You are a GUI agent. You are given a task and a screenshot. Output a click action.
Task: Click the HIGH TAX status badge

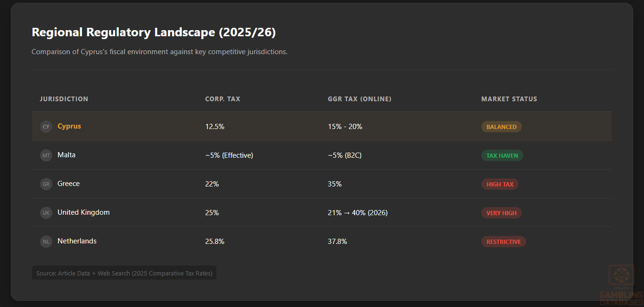(500, 184)
